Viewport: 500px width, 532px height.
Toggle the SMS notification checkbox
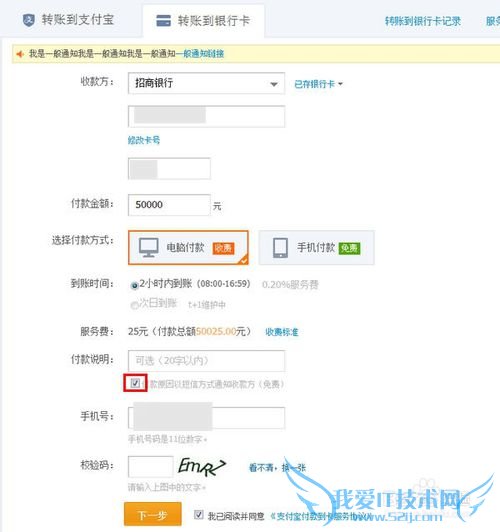coord(135,383)
